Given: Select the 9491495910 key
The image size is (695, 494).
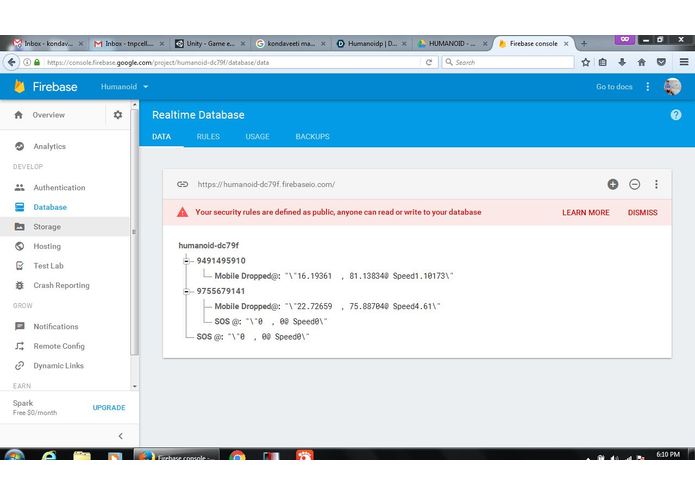Looking at the screenshot, I should click(x=221, y=261).
